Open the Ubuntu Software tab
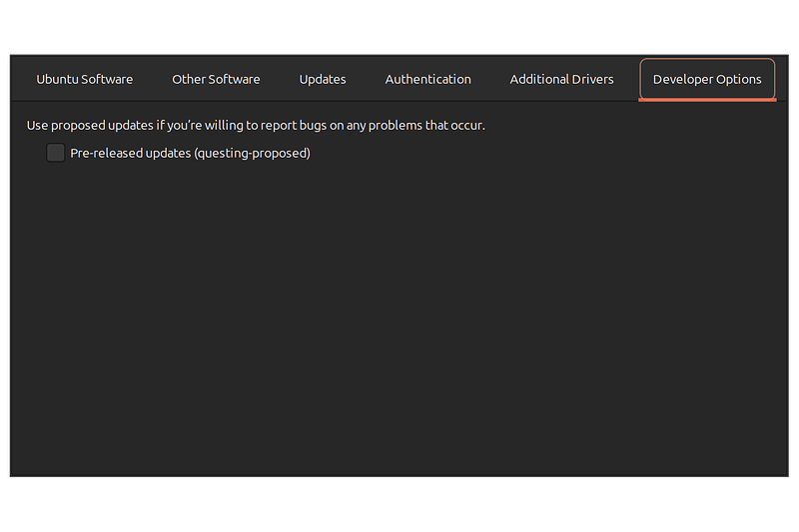Viewport: 799px width, 532px height. point(85,80)
